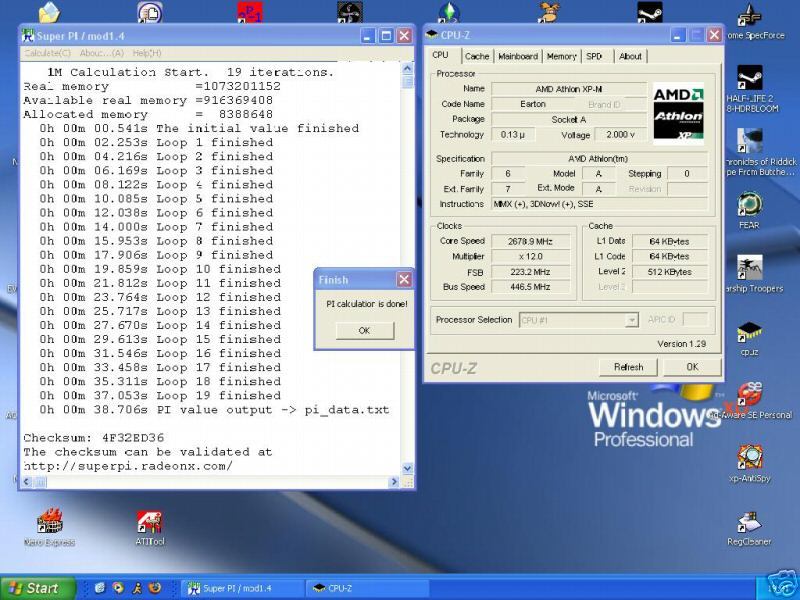
Task: Click the AIM running-man quick launch icon
Action: tap(137, 588)
